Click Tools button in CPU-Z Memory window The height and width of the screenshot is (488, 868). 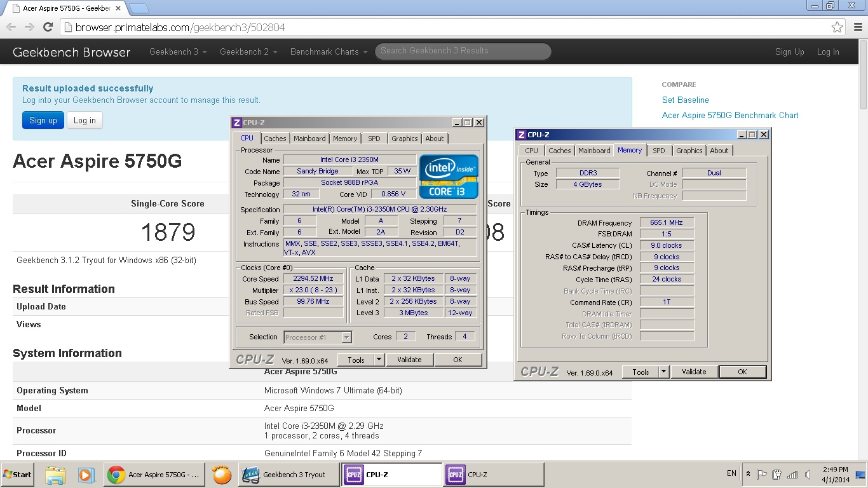click(x=641, y=372)
